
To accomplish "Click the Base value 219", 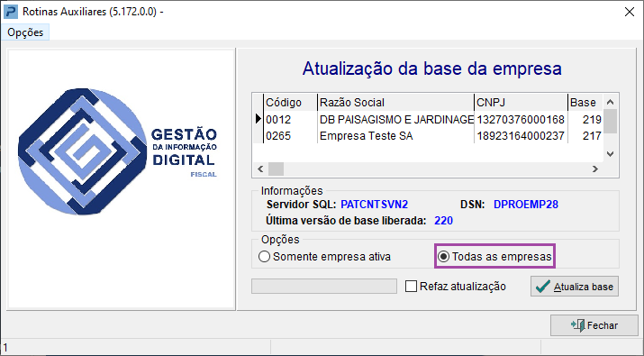I will coord(585,119).
